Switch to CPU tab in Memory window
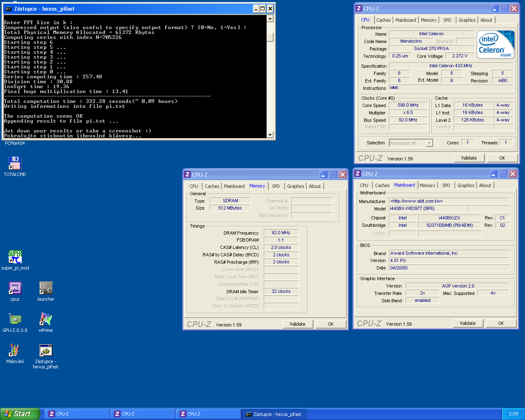This screenshot has width=525, height=420. (x=194, y=186)
